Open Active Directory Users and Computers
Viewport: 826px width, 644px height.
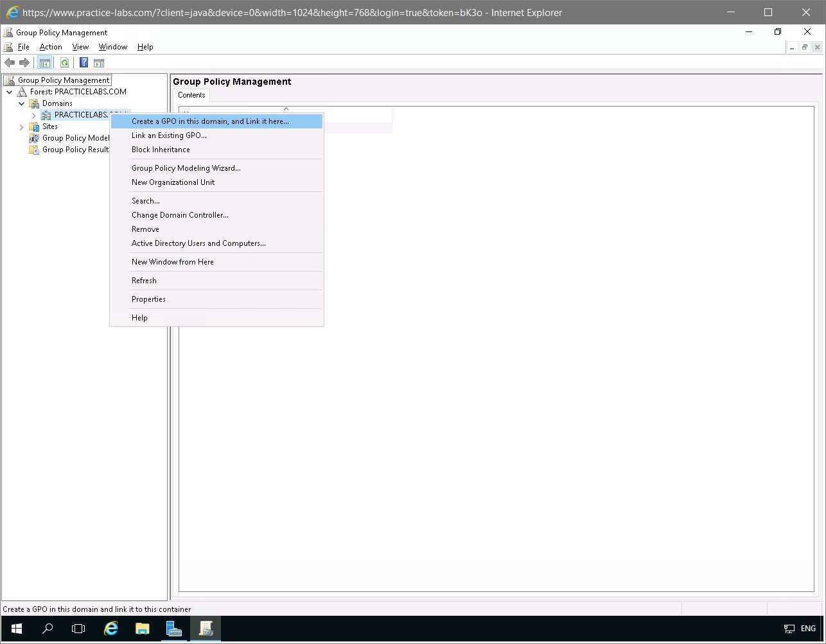198,243
